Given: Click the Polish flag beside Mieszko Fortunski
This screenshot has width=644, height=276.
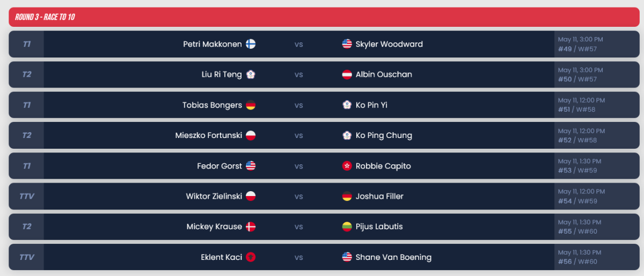Looking at the screenshot, I should (251, 135).
